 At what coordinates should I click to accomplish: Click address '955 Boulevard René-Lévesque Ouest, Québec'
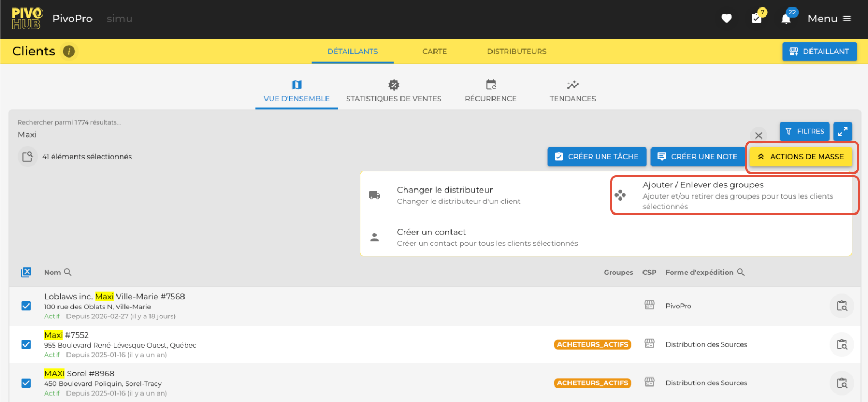(x=120, y=345)
